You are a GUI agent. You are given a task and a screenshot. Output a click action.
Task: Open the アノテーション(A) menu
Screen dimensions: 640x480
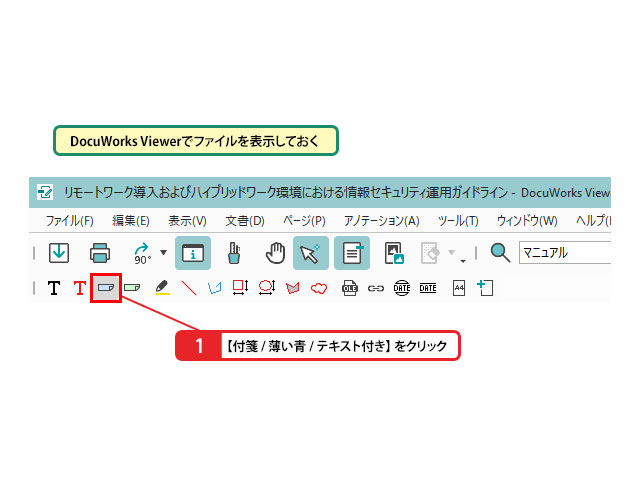[x=381, y=221]
